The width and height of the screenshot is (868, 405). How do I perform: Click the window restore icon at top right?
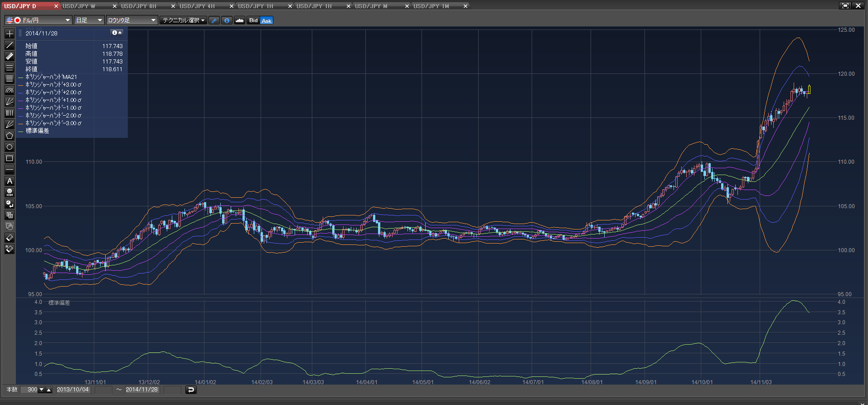(845, 6)
